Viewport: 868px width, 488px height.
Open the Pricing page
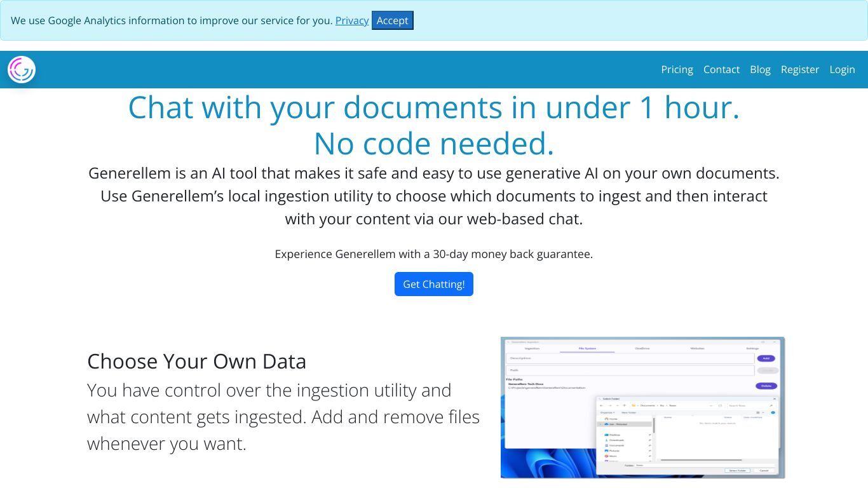click(x=677, y=69)
